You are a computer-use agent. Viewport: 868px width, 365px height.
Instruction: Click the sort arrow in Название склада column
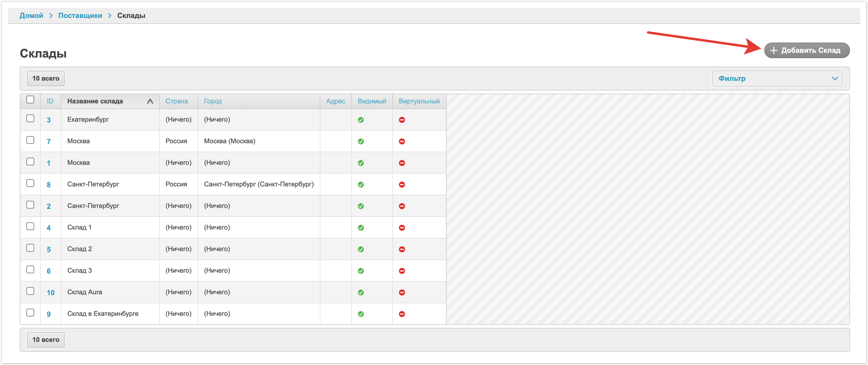click(150, 101)
